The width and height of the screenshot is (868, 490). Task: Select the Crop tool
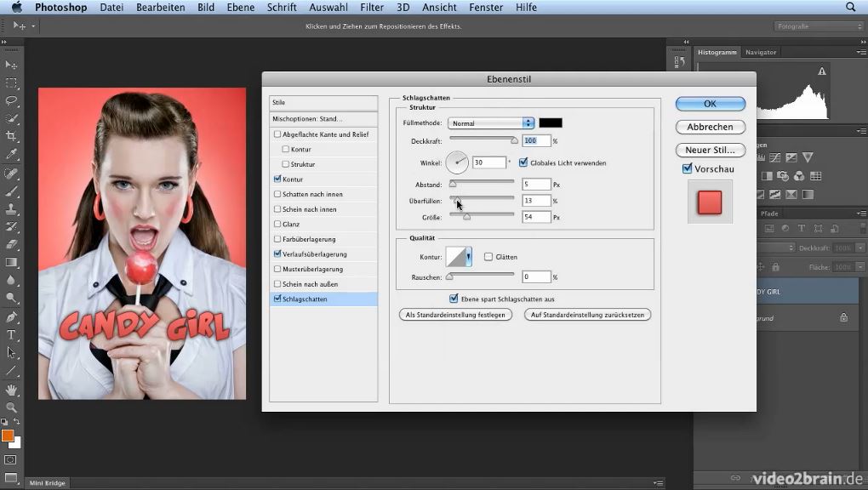point(11,136)
